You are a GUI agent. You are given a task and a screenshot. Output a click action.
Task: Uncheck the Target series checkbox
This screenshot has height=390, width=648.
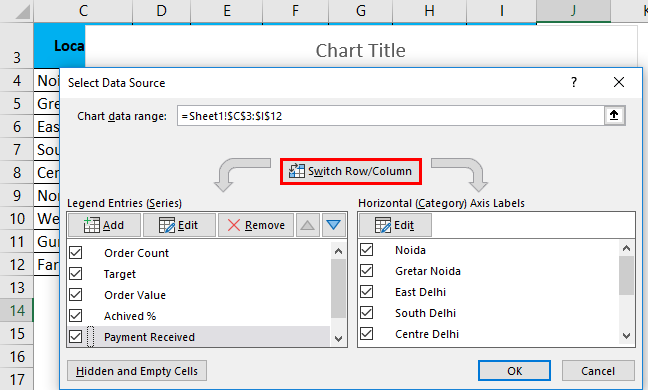point(76,273)
